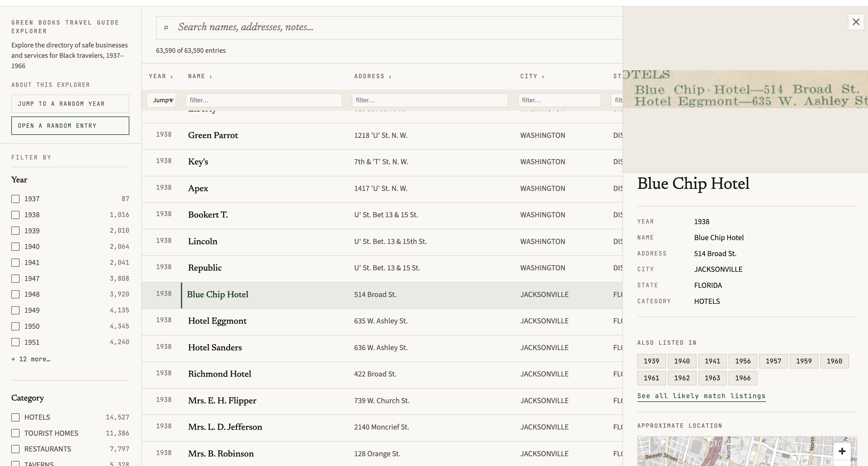868x466 pixels.
Task: Check the 1948 year checkbox
Action: (x=15, y=295)
